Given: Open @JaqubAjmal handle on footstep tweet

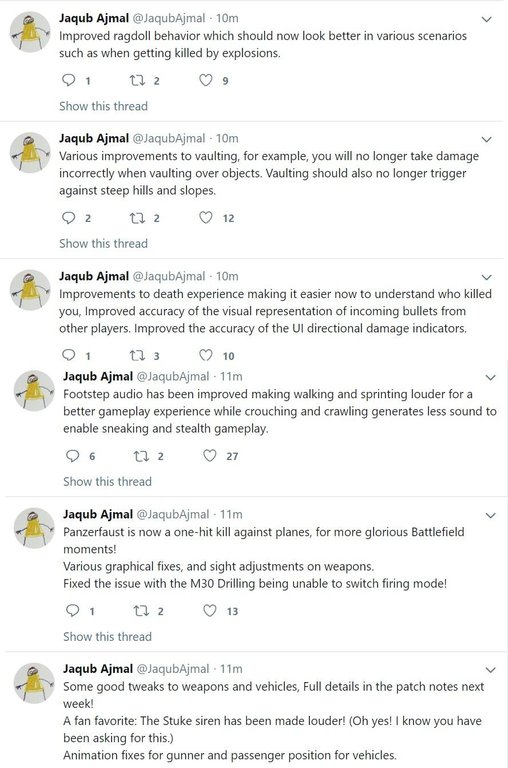Looking at the screenshot, I should (x=173, y=377).
